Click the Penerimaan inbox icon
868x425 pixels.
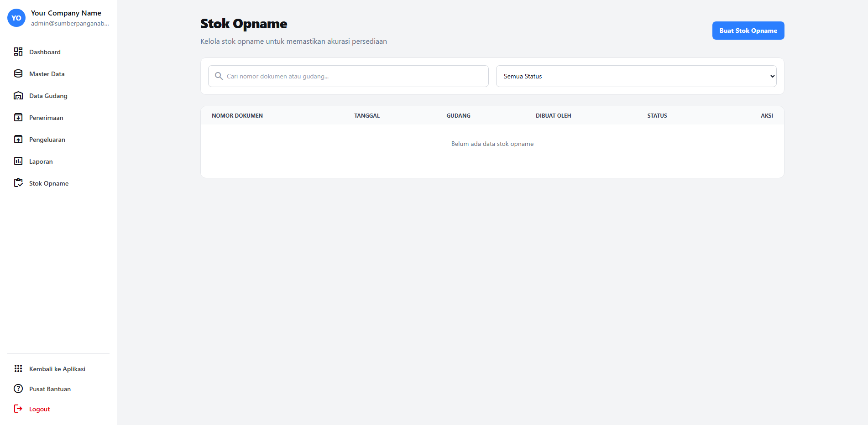18,117
